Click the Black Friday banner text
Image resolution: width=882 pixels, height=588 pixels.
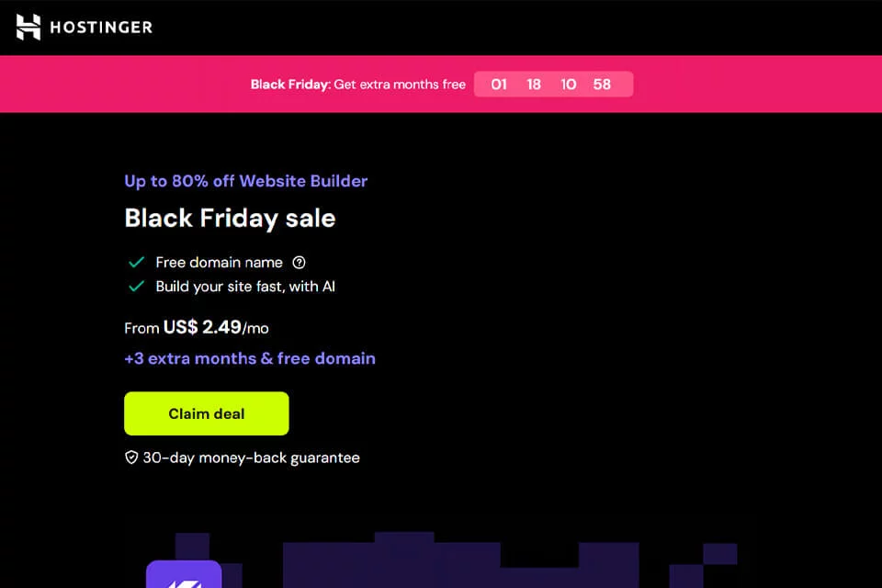coord(357,85)
